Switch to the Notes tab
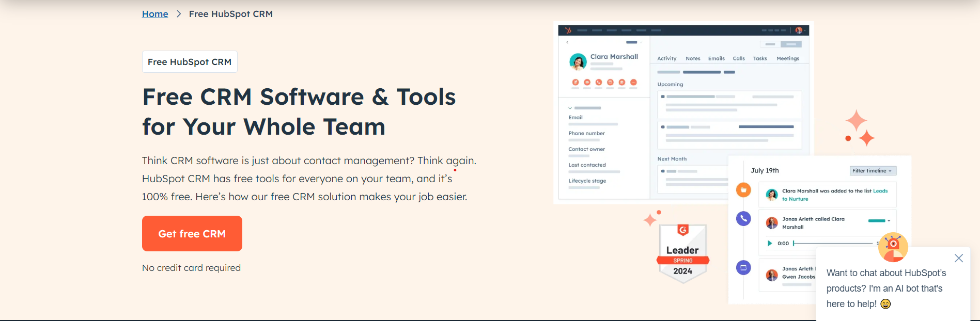The image size is (980, 321). (x=693, y=59)
